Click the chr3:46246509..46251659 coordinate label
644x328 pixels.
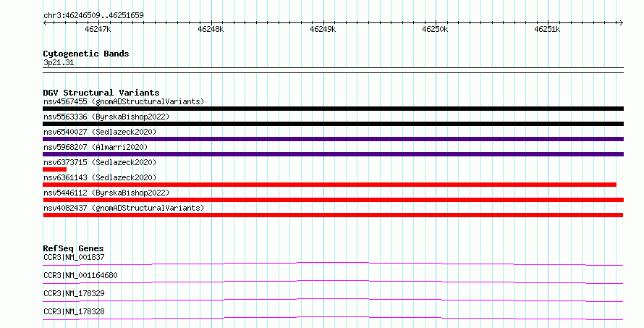point(93,16)
